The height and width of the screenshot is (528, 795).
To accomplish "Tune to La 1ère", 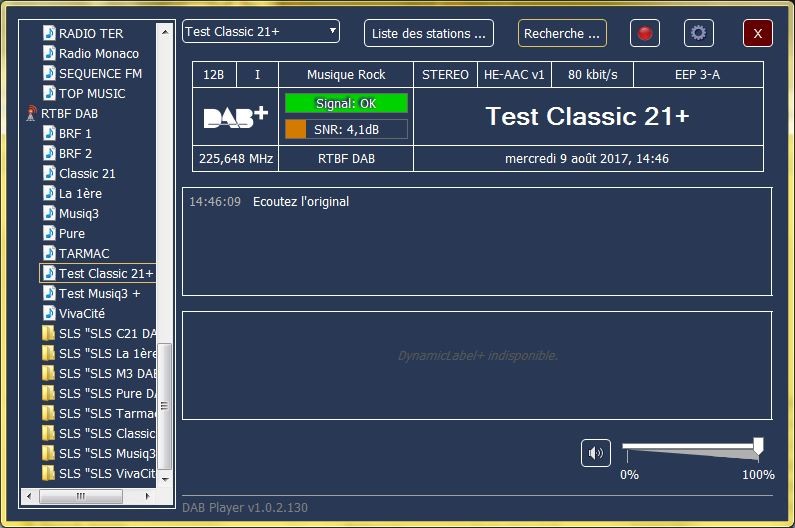I will click(73, 193).
